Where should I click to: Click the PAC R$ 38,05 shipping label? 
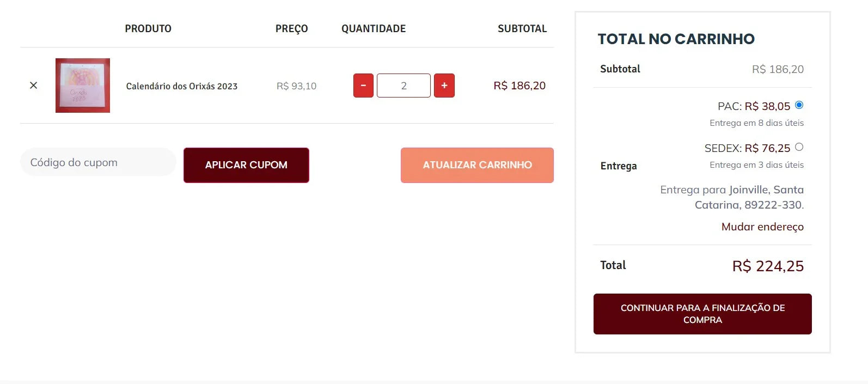[754, 106]
